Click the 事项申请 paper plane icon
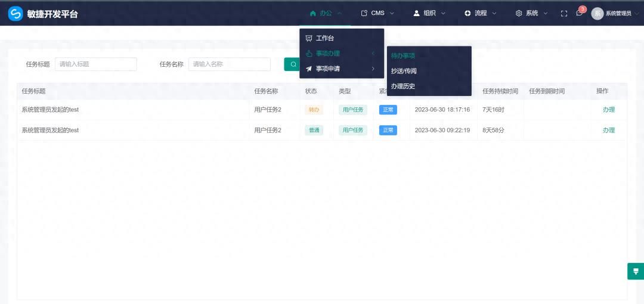 point(309,69)
